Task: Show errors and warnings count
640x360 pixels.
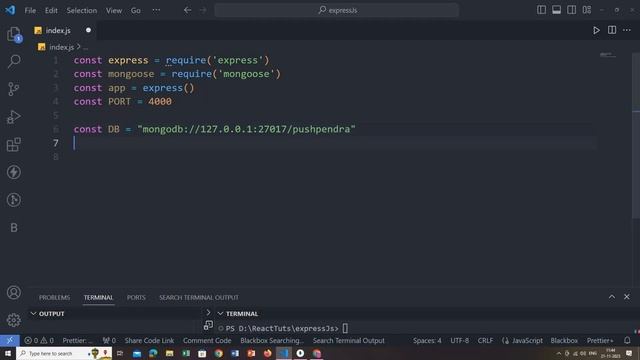Action: point(39,340)
